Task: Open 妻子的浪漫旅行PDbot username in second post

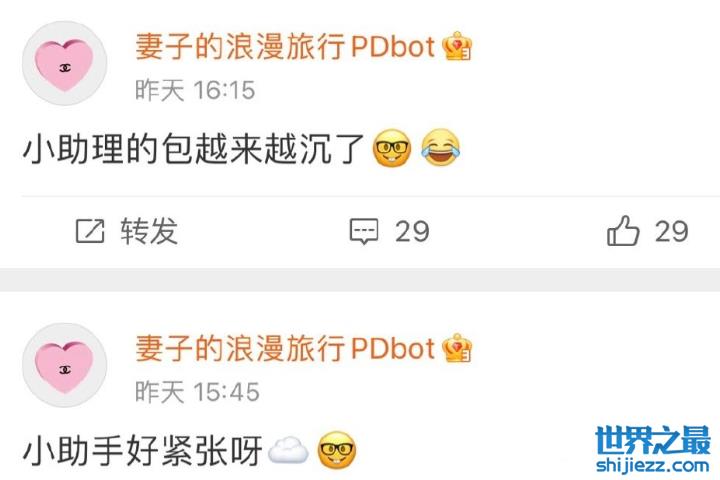Action: (x=285, y=348)
